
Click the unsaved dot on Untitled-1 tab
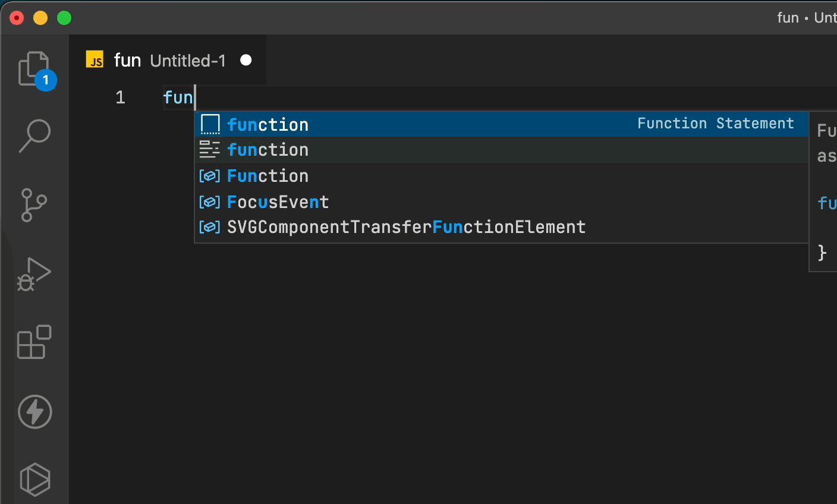pyautogui.click(x=246, y=60)
